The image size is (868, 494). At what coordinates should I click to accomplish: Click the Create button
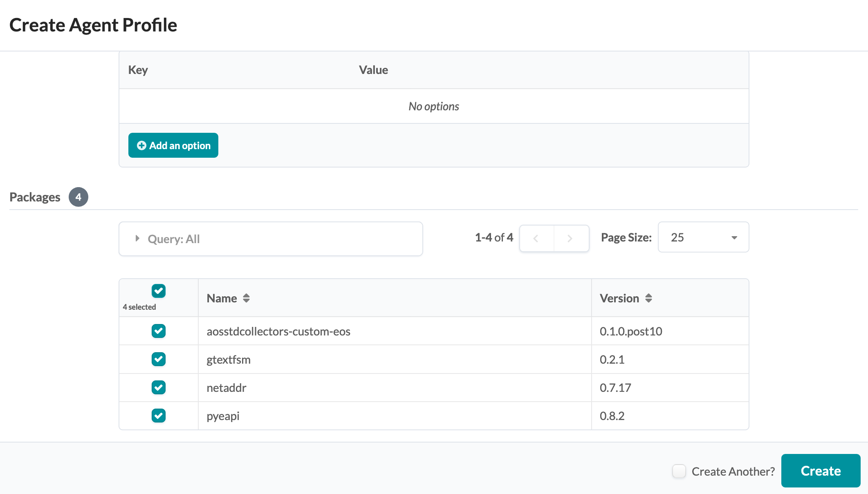[820, 471]
